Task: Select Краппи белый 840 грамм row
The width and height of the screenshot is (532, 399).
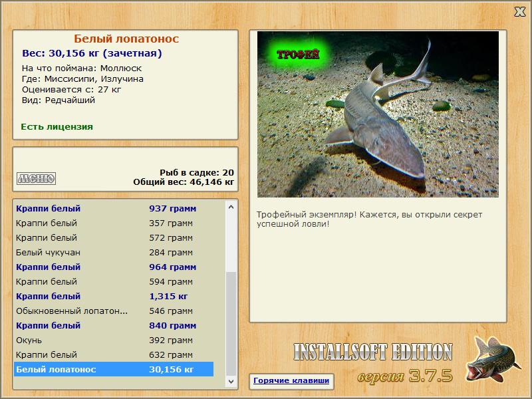Action: pos(114,325)
